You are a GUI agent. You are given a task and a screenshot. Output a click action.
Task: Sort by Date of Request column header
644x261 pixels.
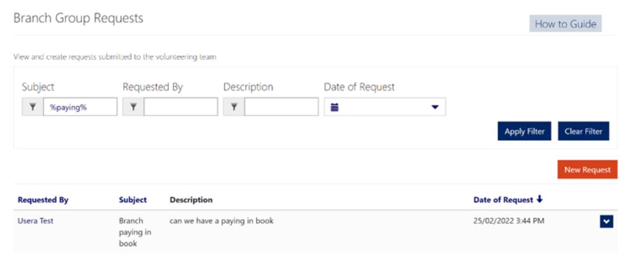point(503,200)
